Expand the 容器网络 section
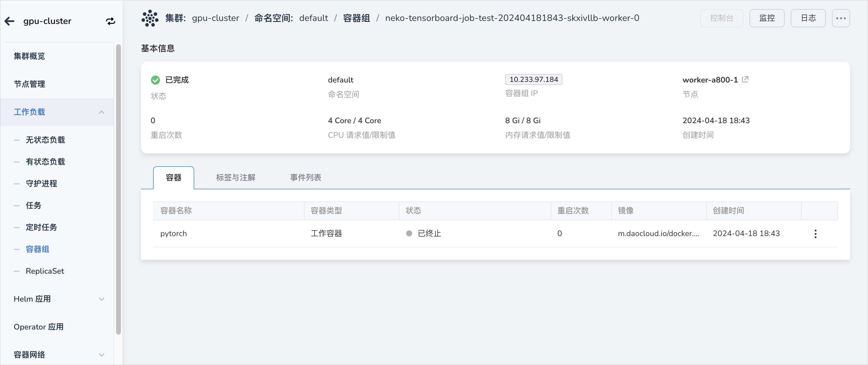This screenshot has width=868, height=365. point(102,355)
